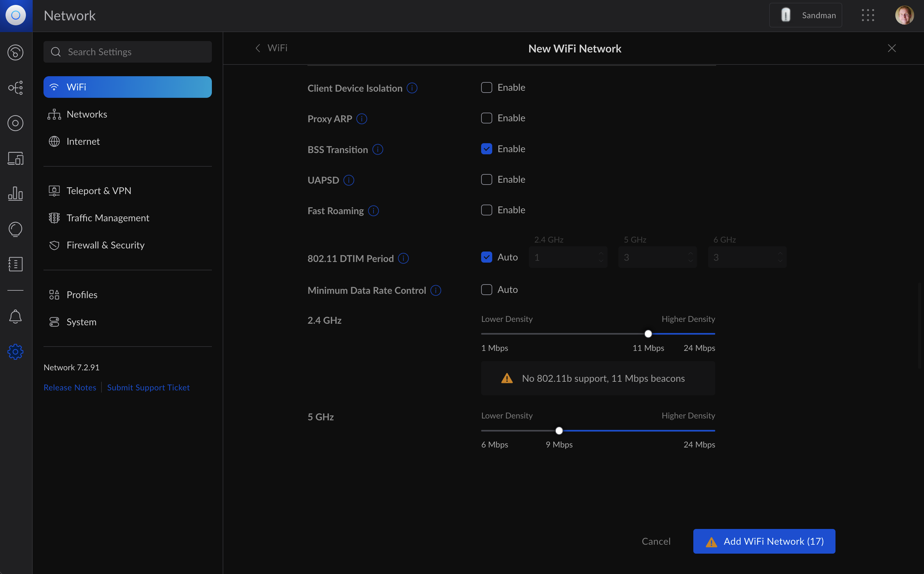Image resolution: width=924 pixels, height=574 pixels.
Task: Open the Release Notes link
Action: point(70,387)
